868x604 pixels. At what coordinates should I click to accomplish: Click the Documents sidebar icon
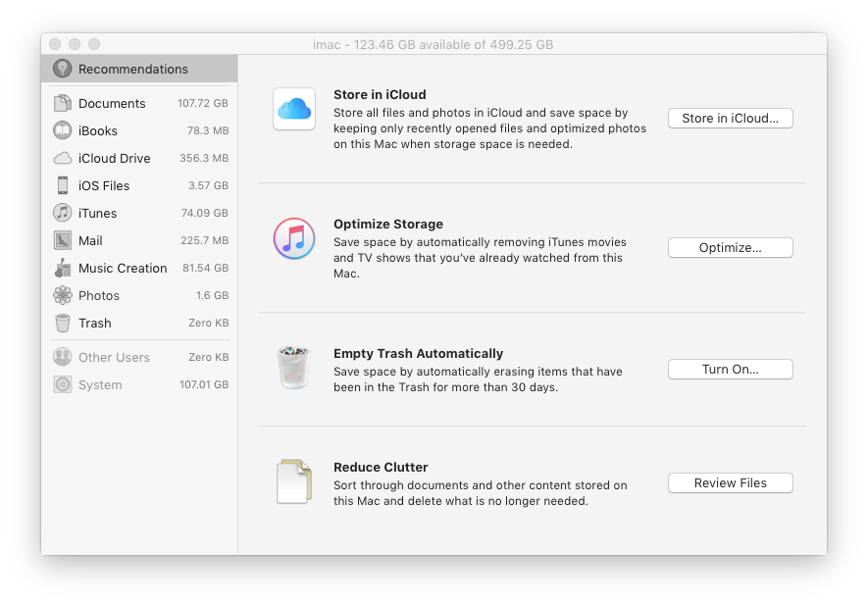tap(63, 103)
